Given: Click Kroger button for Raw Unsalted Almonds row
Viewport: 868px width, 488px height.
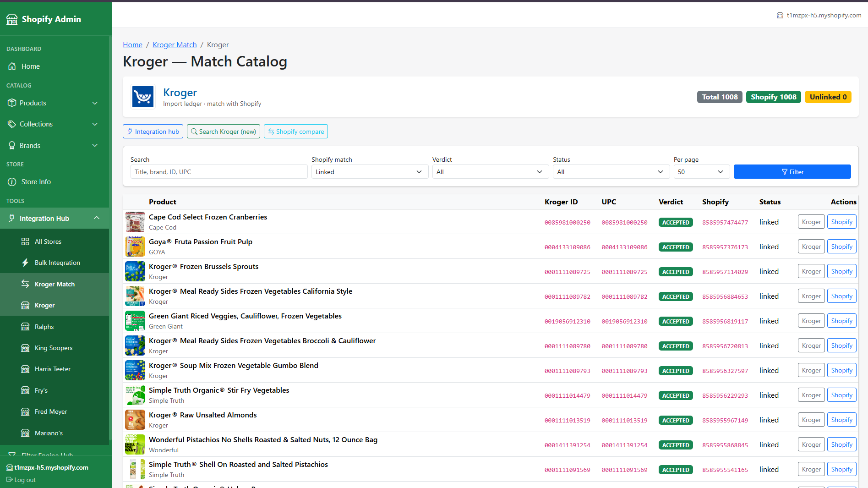Looking at the screenshot, I should [x=811, y=420].
